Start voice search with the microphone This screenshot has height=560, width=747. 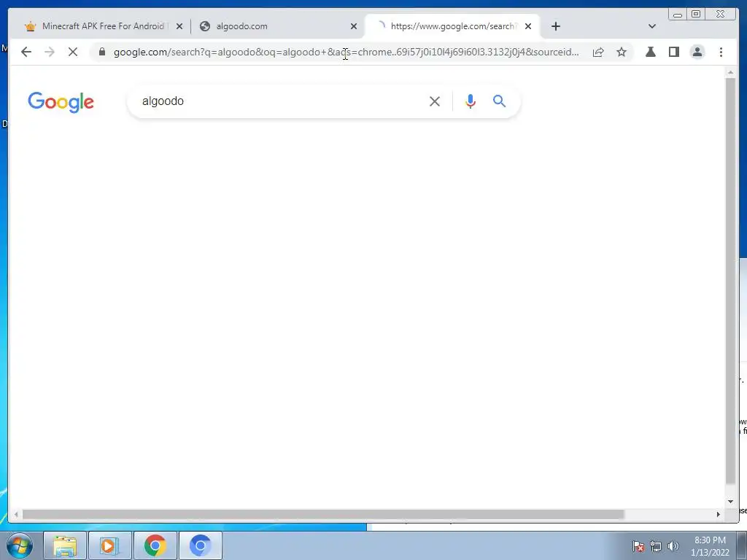471,101
